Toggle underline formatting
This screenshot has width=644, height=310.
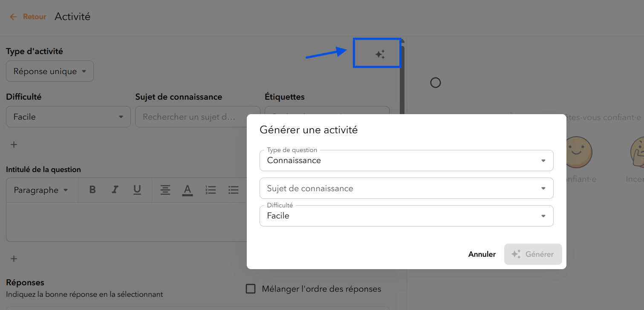(x=137, y=190)
